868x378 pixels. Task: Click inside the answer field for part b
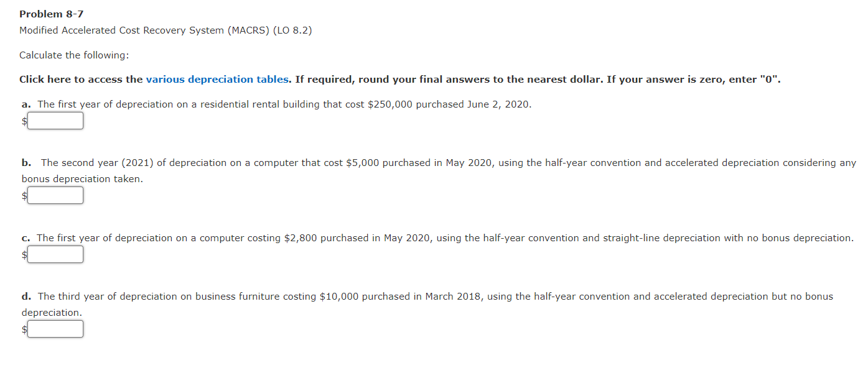coord(55,195)
